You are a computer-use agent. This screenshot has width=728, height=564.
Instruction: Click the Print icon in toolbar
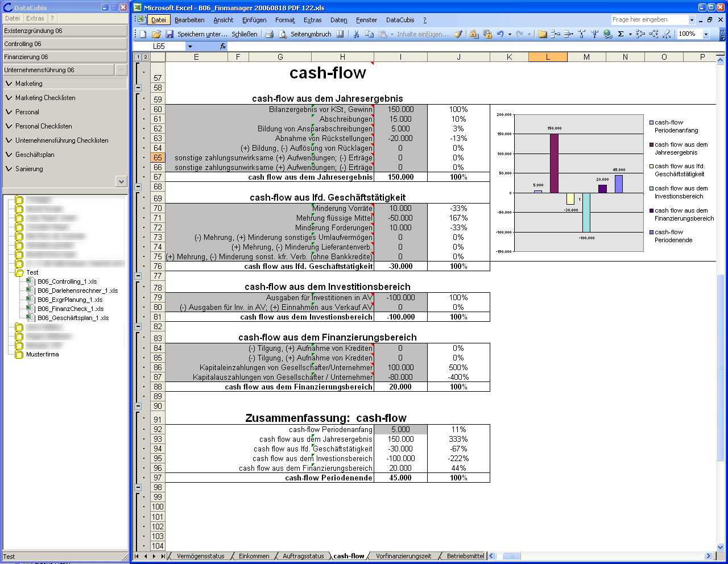point(270,34)
